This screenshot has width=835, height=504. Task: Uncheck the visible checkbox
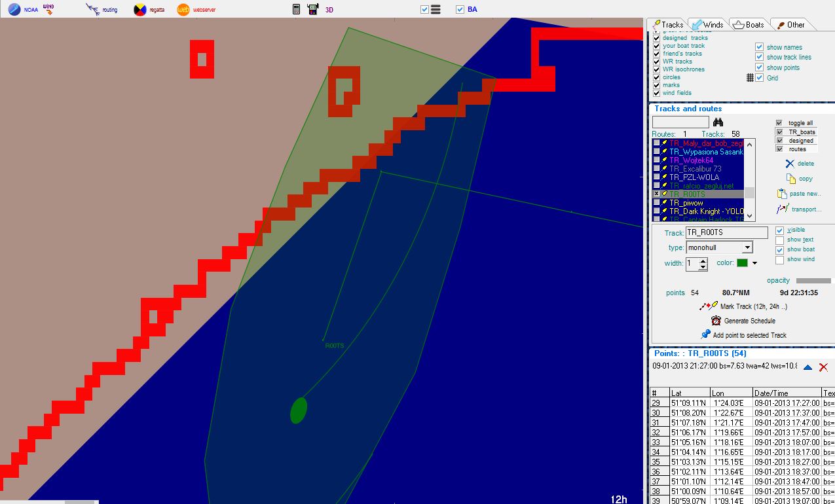[779, 230]
